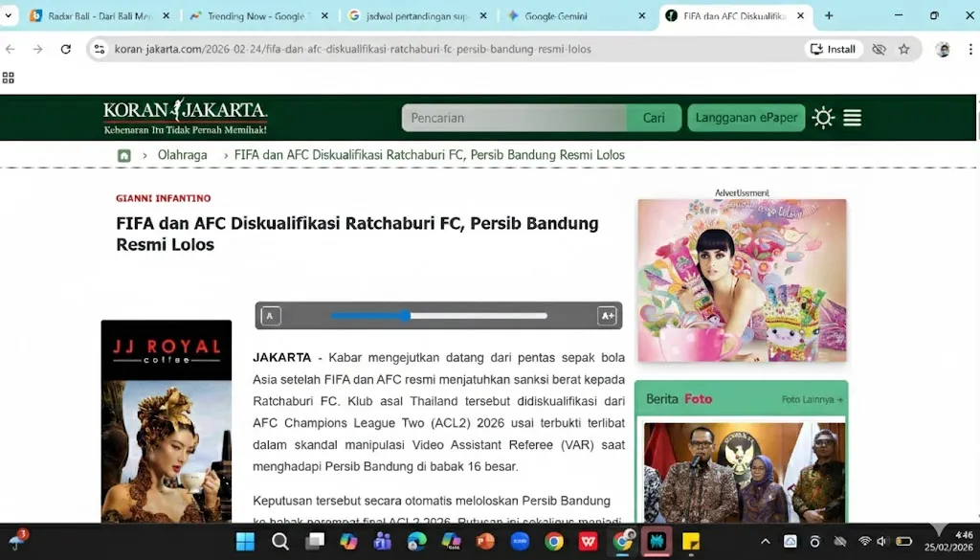The height and width of the screenshot is (560, 980).
Task: Open Olahraga breadcrumb link
Action: [182, 155]
